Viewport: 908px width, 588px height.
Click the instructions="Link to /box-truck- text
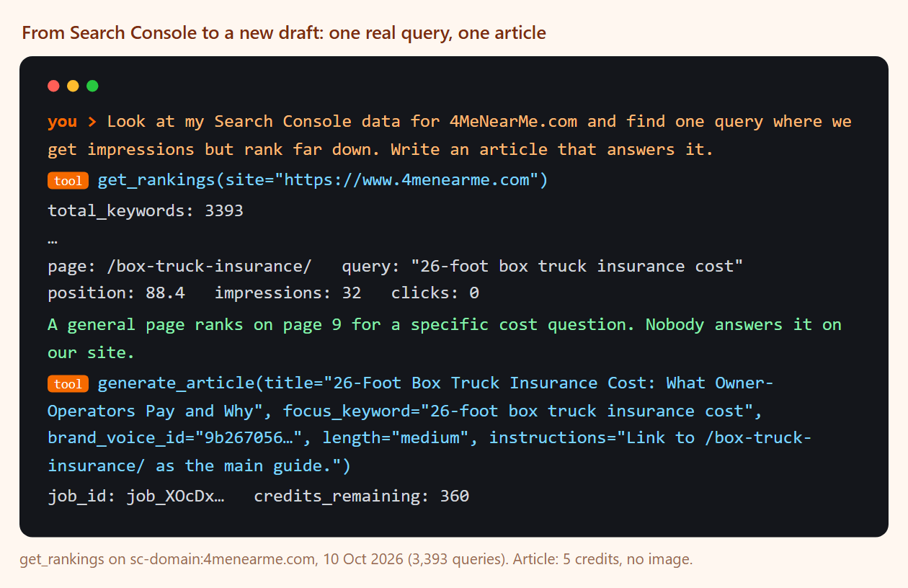[x=650, y=437]
